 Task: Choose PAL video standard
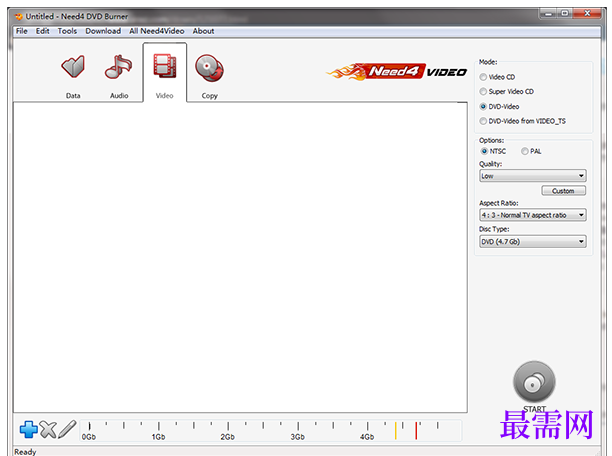[x=531, y=151]
